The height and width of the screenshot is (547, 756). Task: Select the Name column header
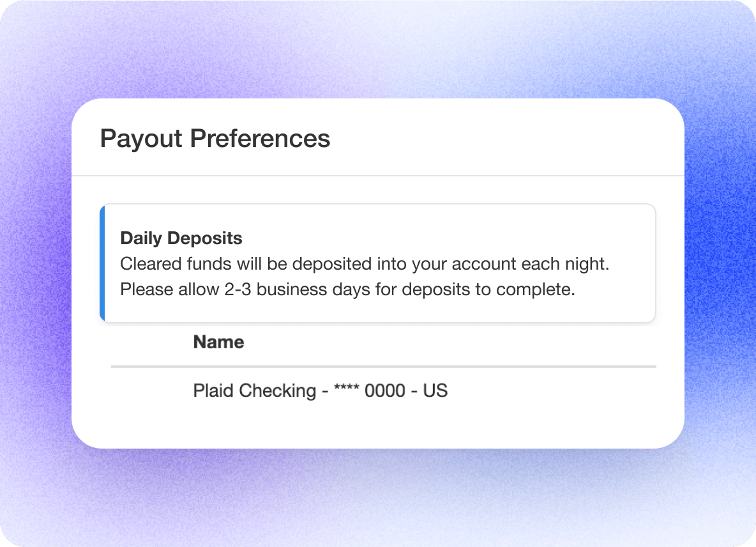pos(218,342)
